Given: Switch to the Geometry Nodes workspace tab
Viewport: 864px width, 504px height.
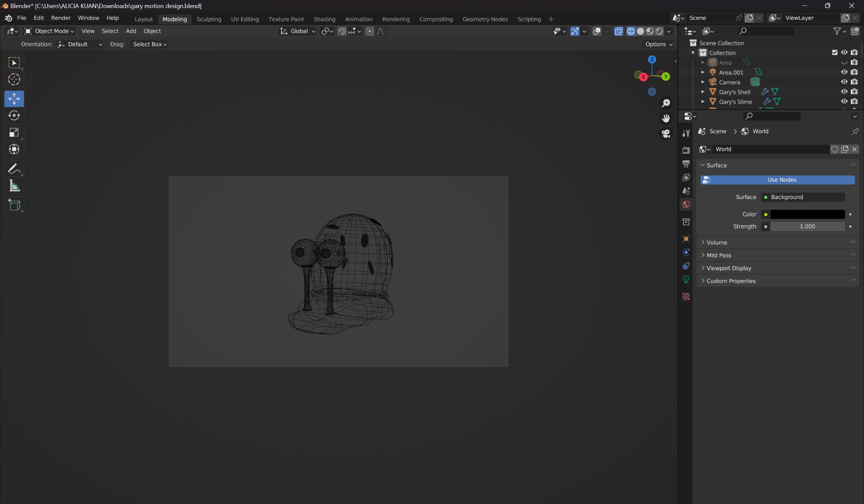Looking at the screenshot, I should coord(485,19).
